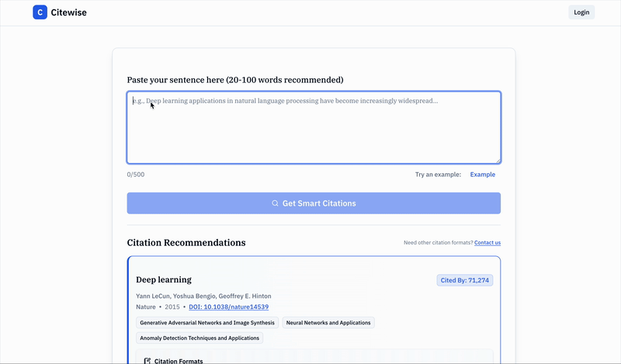The image size is (621, 364).
Task: Focus the sentence input text area
Action: pos(314,128)
